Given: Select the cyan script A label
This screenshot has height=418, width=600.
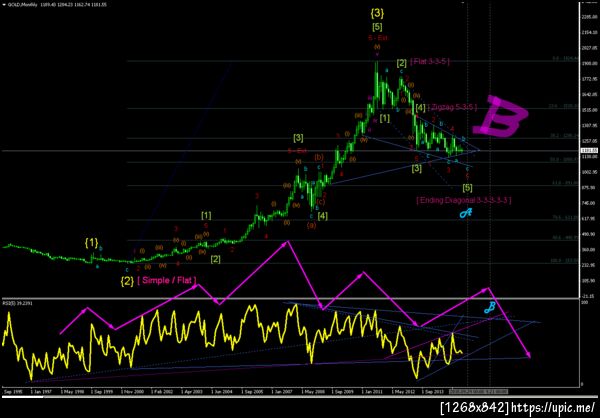Looking at the screenshot, I should 466,213.
